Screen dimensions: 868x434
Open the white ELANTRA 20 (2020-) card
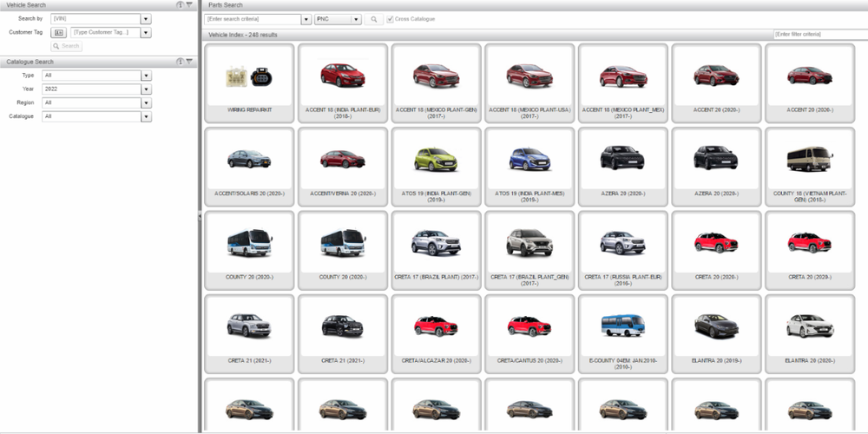(x=810, y=334)
